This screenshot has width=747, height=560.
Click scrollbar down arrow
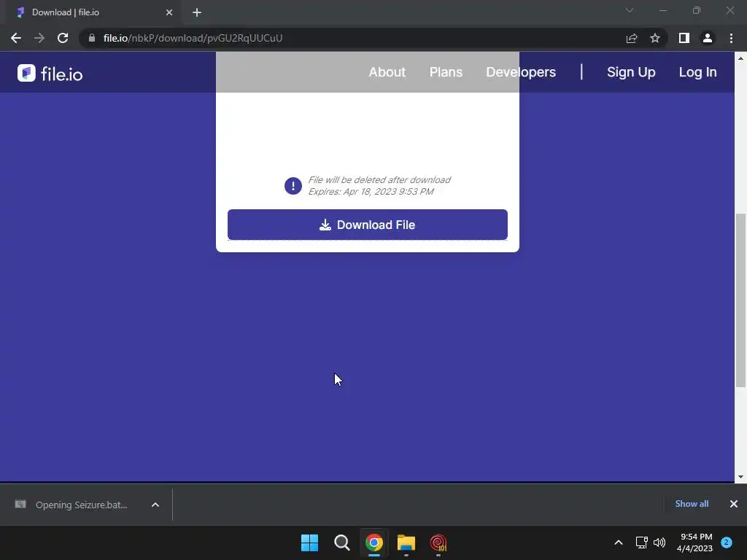coord(740,477)
